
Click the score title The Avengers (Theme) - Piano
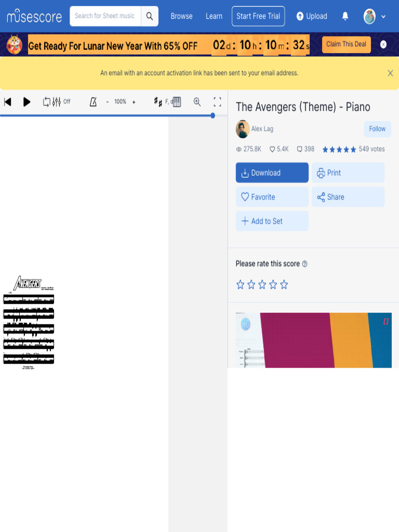303,107
